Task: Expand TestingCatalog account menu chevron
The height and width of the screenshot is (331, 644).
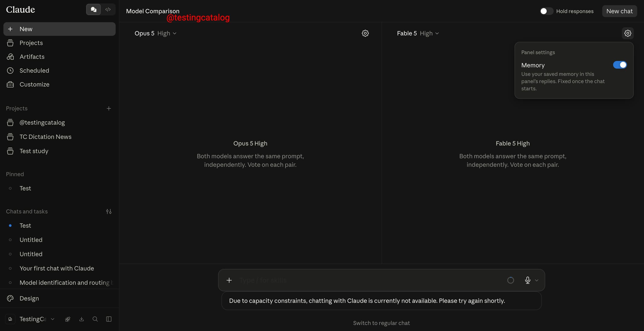Action: pyautogui.click(x=53, y=319)
